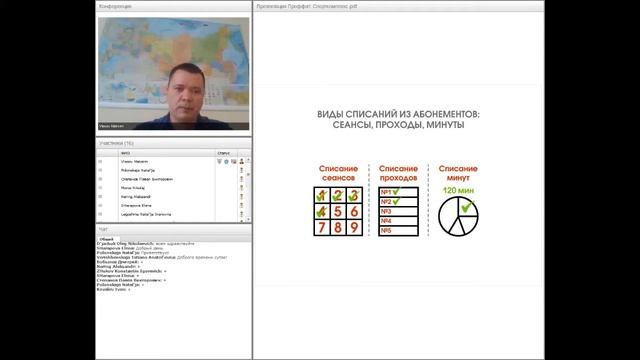Click the participants list scrollbar thumb
The width and height of the screenshot is (640, 360).
[248, 174]
